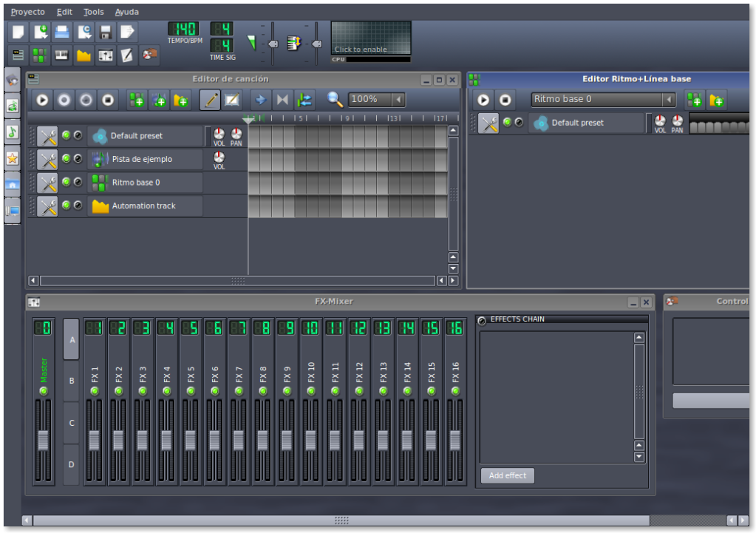This screenshot has height=533, width=756.
Task: Click record button in Song Editor
Action: (64, 101)
